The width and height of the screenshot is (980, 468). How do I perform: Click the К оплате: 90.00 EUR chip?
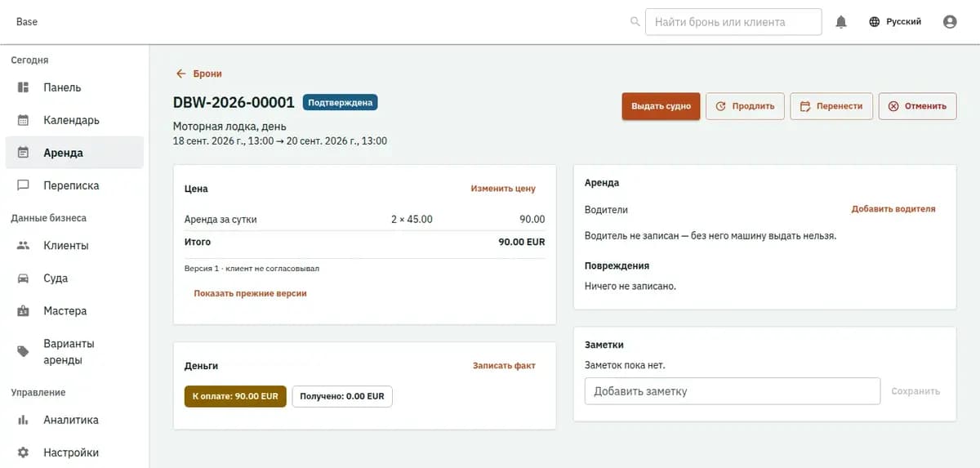tap(235, 396)
